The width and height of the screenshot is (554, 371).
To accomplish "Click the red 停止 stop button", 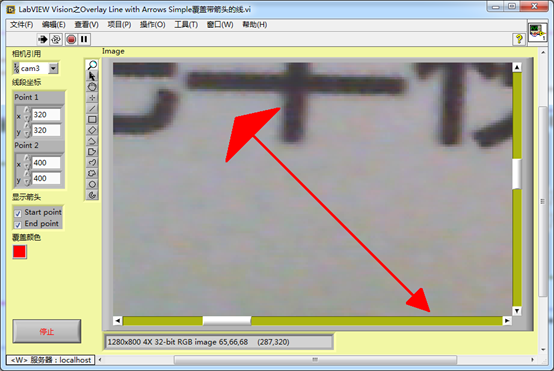I will (x=47, y=331).
